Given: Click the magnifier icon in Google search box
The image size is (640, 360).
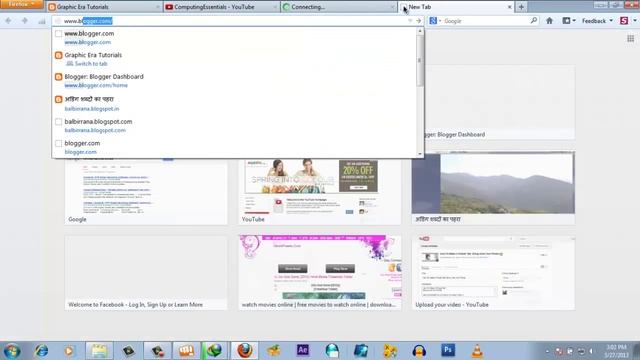Looking at the screenshot, I should click(533, 20).
